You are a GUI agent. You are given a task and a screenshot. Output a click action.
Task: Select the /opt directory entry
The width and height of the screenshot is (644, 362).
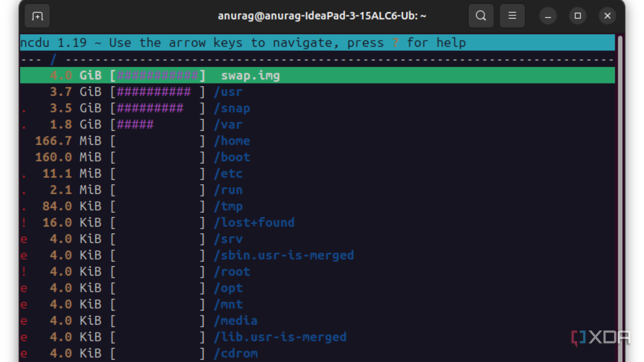228,288
